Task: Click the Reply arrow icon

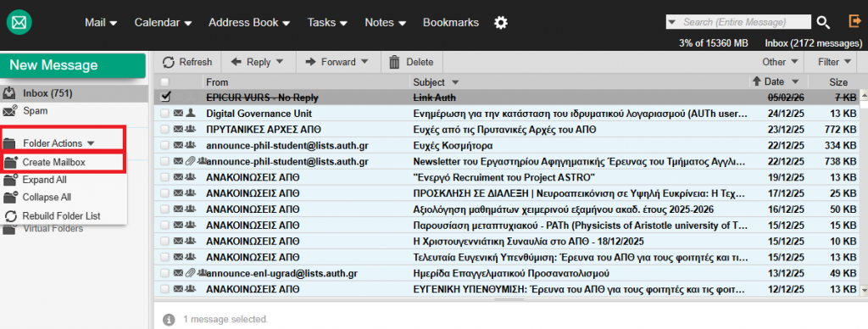Action: click(x=236, y=62)
